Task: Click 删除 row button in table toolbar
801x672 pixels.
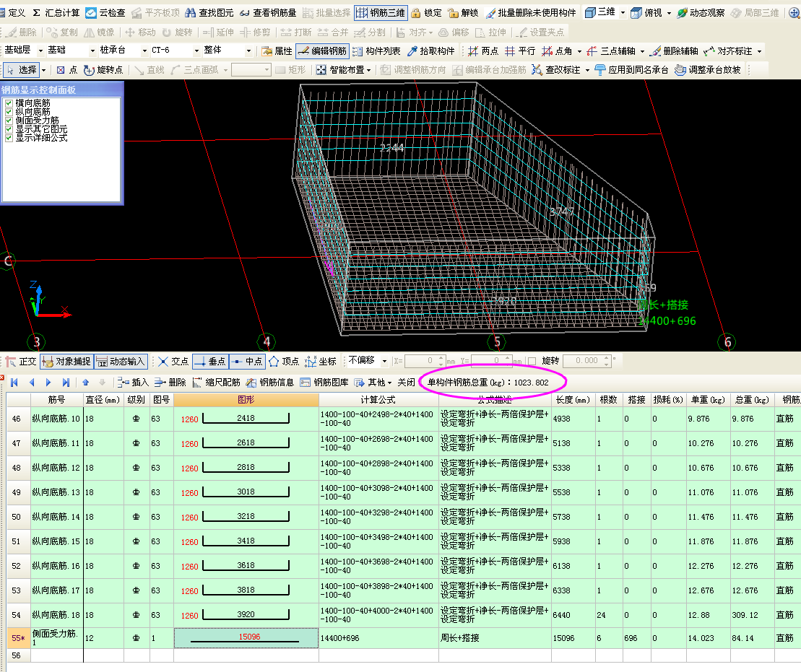Action: (x=170, y=382)
